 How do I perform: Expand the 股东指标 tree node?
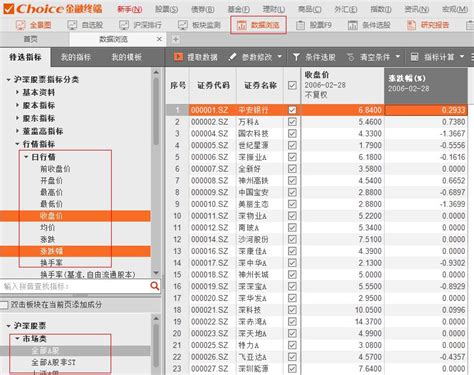(x=17, y=118)
